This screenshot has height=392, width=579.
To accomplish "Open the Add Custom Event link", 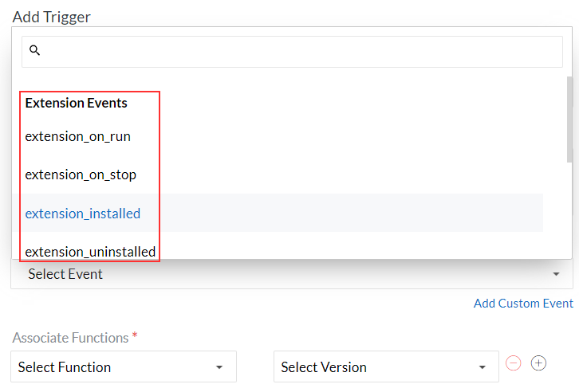I will pos(523,304).
